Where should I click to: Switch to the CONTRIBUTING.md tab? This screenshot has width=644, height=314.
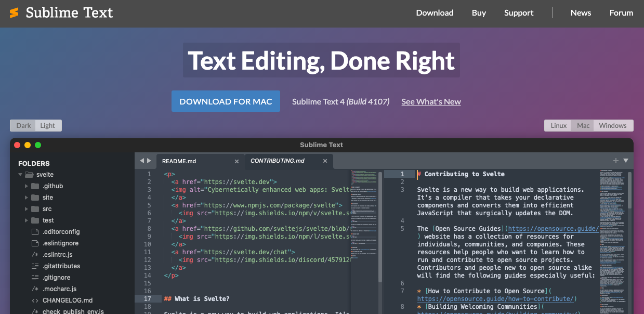point(278,161)
